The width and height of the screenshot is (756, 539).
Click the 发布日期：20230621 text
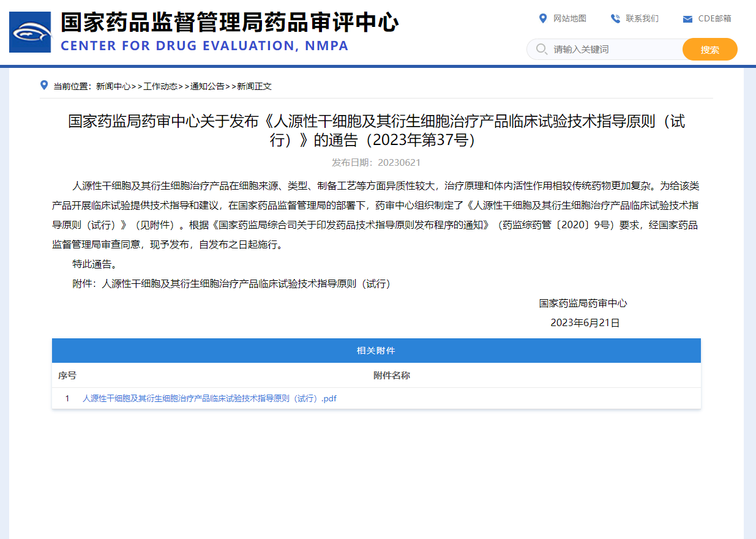coord(376,162)
